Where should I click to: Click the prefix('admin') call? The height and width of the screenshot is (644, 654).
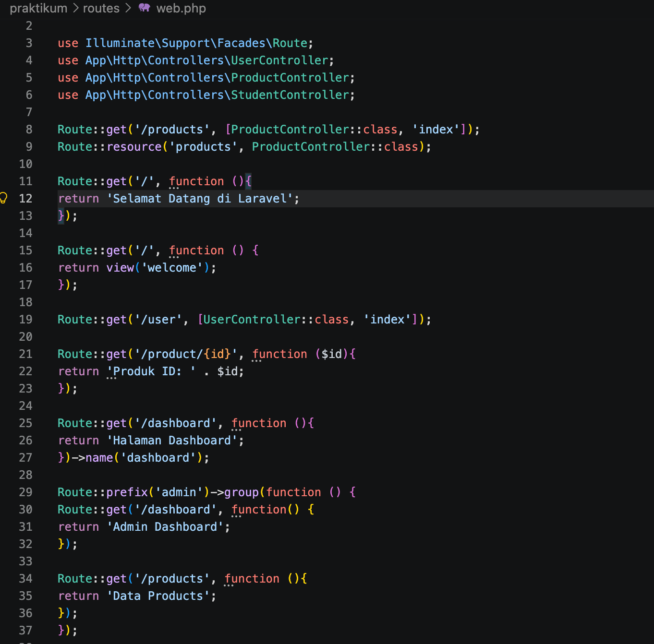click(158, 492)
